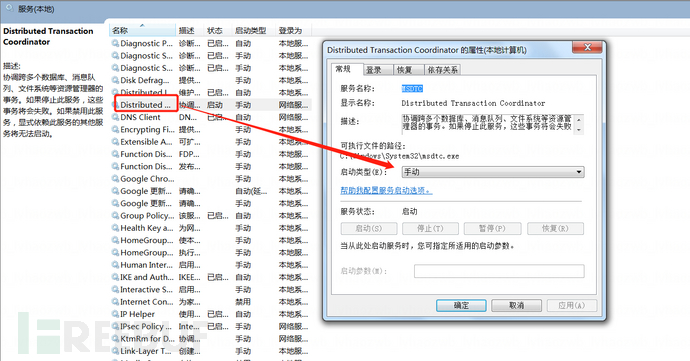Viewport: 690px width, 361px height.
Task: Close the properties dialog with X
Action: pos(587,47)
